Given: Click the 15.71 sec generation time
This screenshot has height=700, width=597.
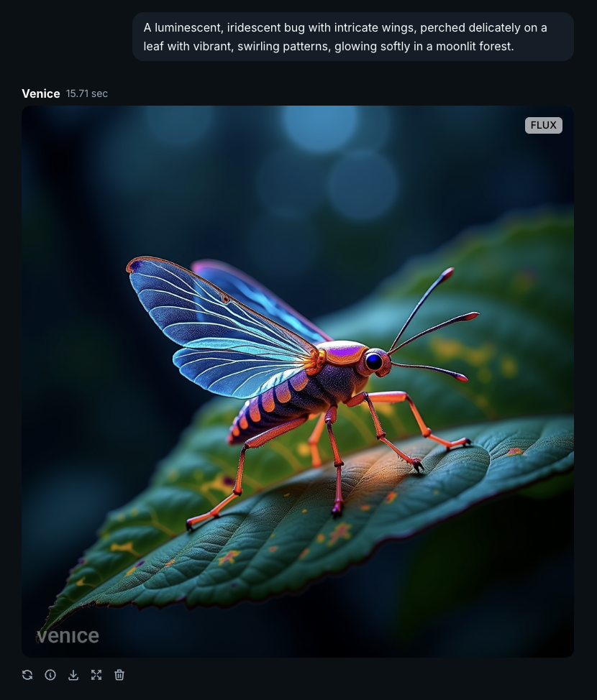Looking at the screenshot, I should pyautogui.click(x=87, y=93).
